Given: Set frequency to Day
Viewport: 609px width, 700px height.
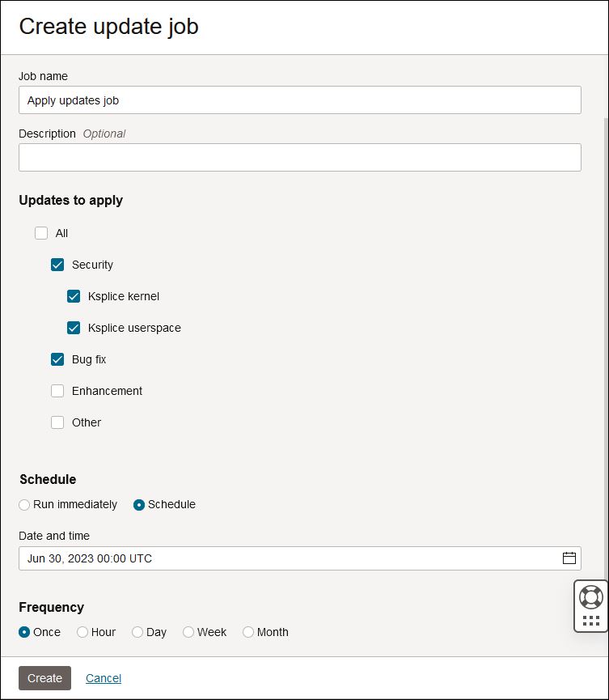Looking at the screenshot, I should [x=137, y=632].
